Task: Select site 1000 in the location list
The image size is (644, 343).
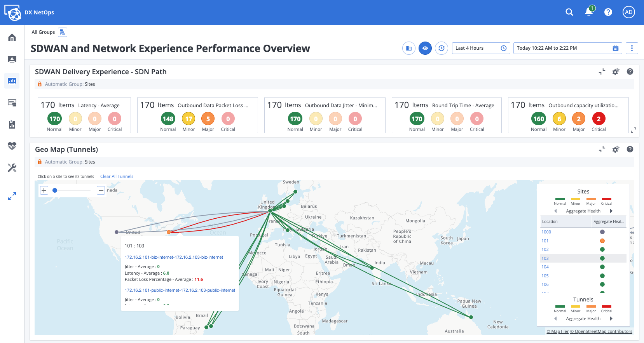Action: coord(546,232)
